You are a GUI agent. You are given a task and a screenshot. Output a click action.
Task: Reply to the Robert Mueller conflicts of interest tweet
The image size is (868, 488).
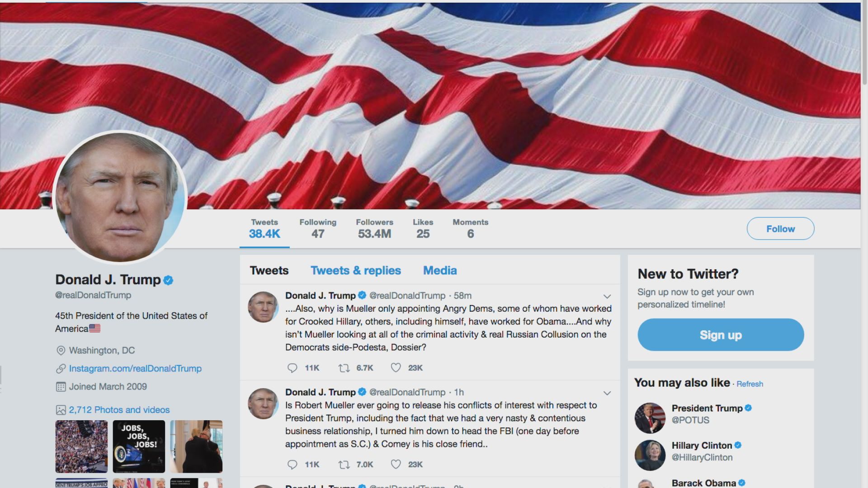point(292,465)
